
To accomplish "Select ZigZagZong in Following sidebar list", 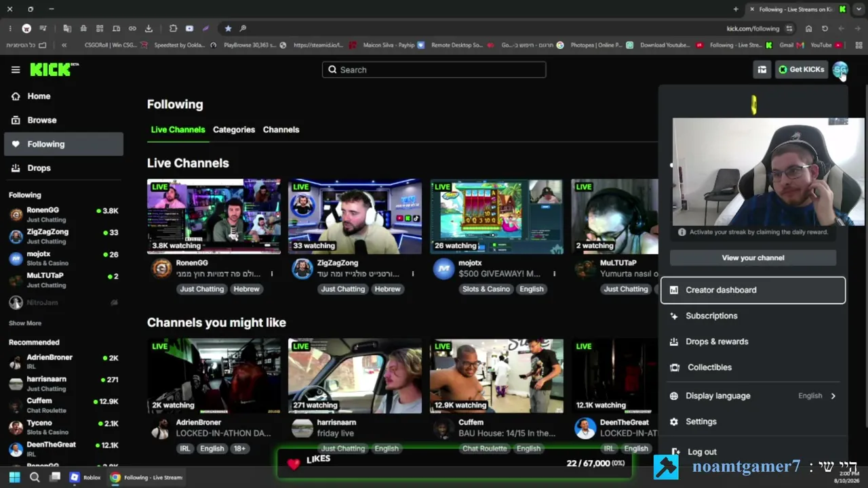I will coord(64,236).
